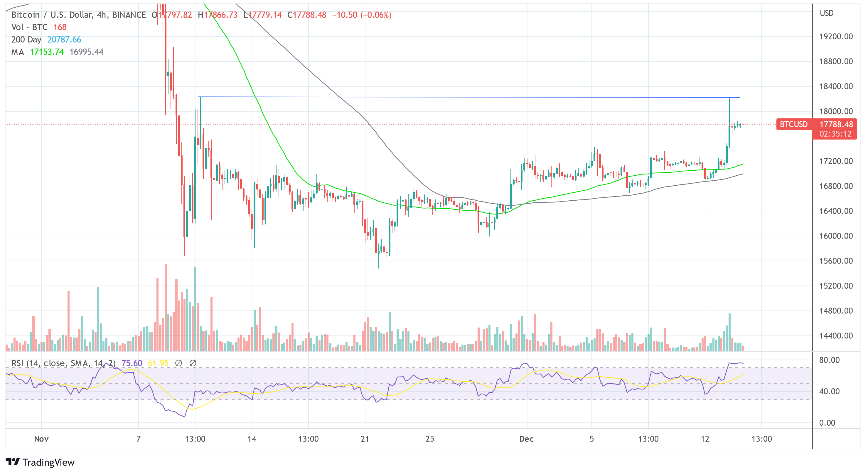Click the Nov label on time axis

point(41,439)
